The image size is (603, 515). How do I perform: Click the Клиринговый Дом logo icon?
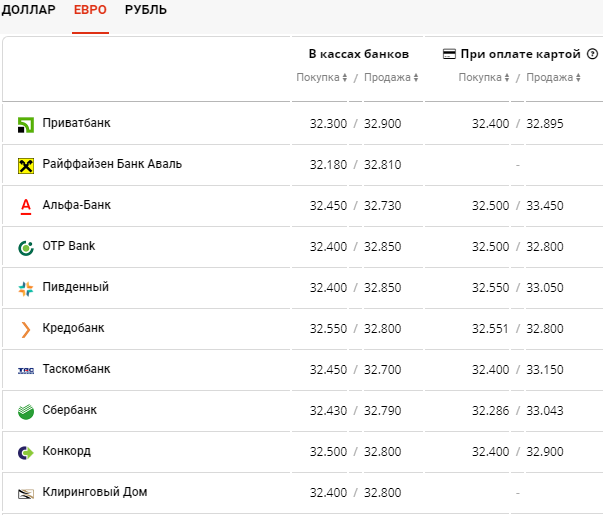pyautogui.click(x=26, y=493)
